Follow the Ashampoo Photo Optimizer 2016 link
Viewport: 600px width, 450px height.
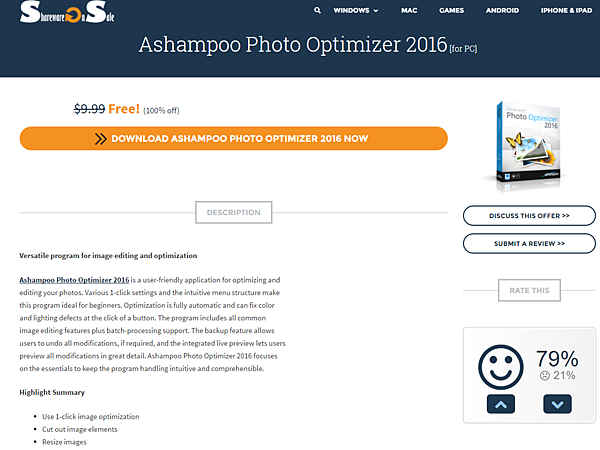(x=74, y=280)
